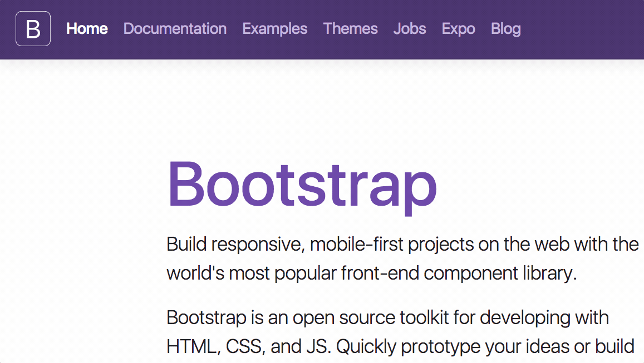Viewport: 644px width, 363px height.
Task: Open the Expo link in the navbar
Action: point(458,29)
